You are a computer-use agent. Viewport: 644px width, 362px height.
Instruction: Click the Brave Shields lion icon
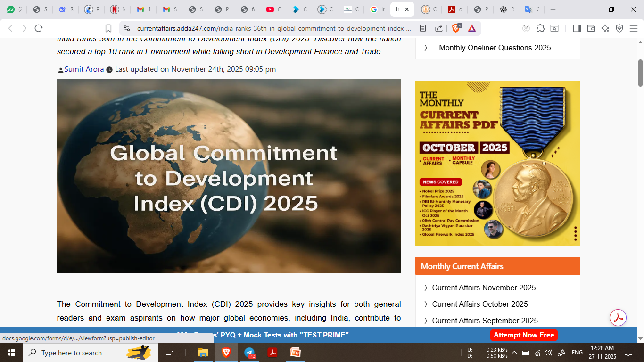pyautogui.click(x=456, y=28)
